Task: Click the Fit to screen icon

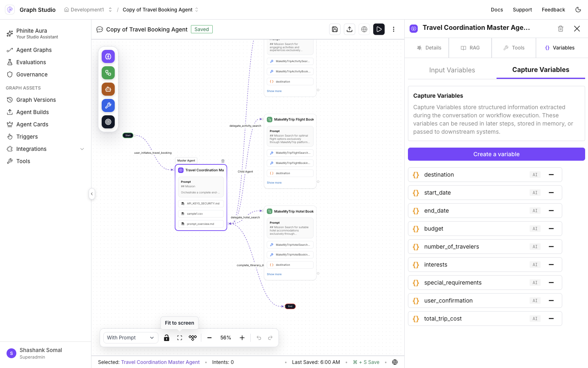Action: tap(180, 338)
